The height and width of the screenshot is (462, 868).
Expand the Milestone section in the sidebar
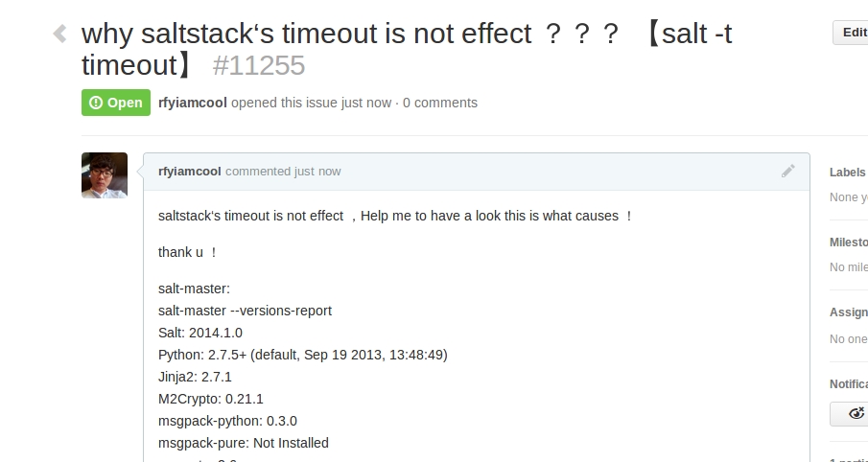point(848,243)
